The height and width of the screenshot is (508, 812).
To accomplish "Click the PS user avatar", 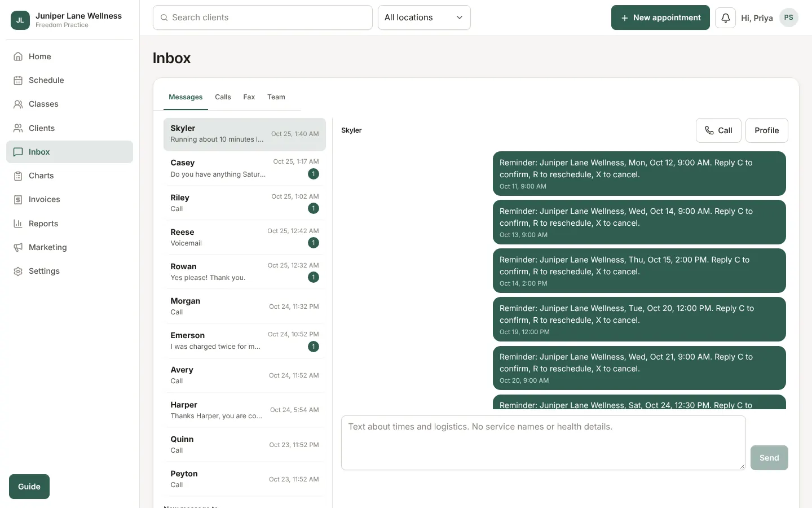I will pos(788,17).
